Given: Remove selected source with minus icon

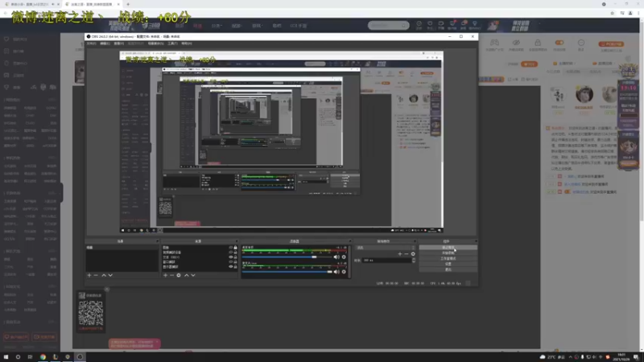Looking at the screenshot, I should coord(171,275).
